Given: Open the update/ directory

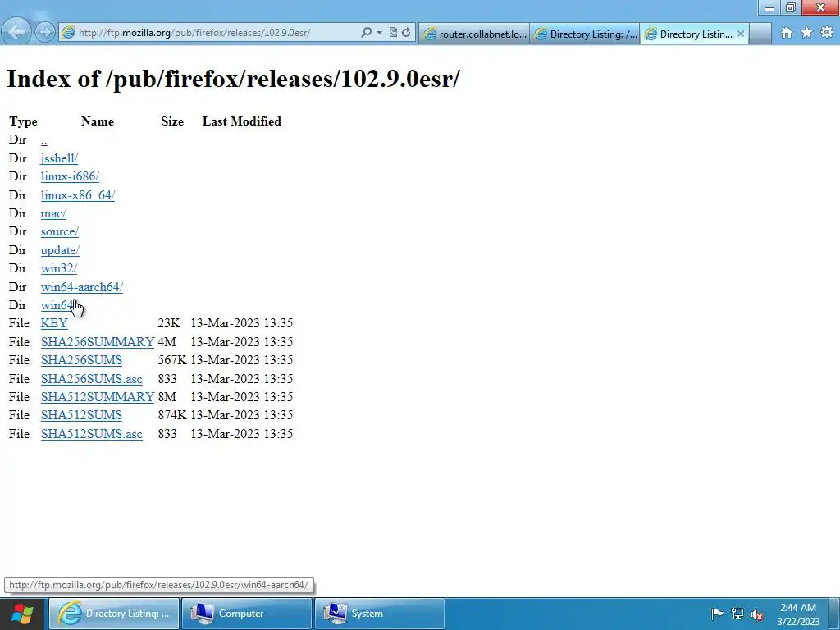Looking at the screenshot, I should tap(60, 250).
